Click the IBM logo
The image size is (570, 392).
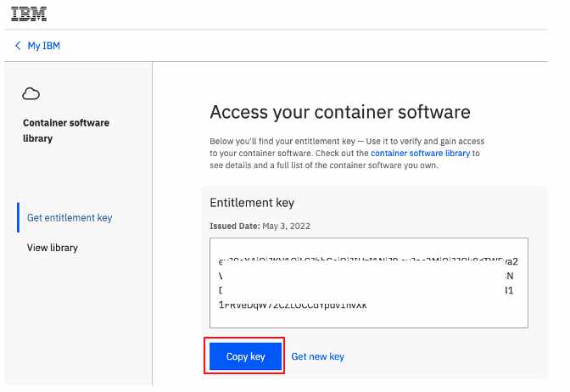[x=29, y=14]
